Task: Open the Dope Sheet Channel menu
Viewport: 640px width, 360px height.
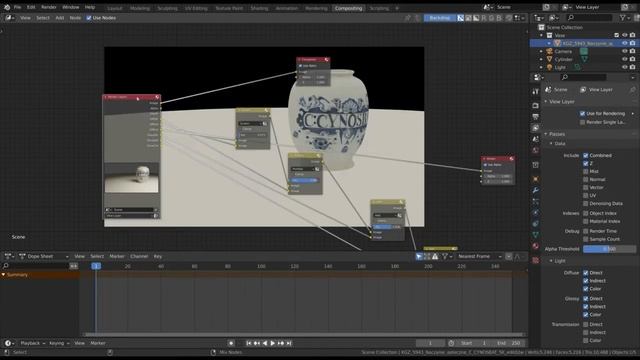Action: pyautogui.click(x=139, y=256)
